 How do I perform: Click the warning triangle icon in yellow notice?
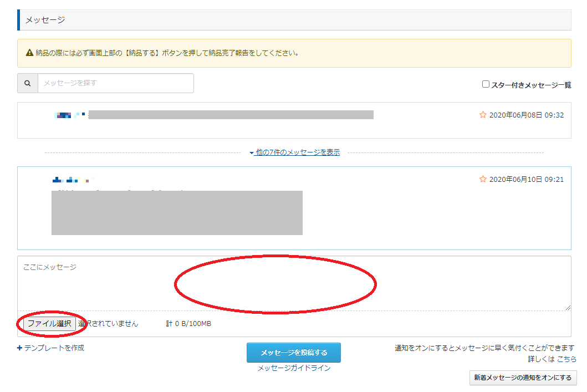click(30, 53)
